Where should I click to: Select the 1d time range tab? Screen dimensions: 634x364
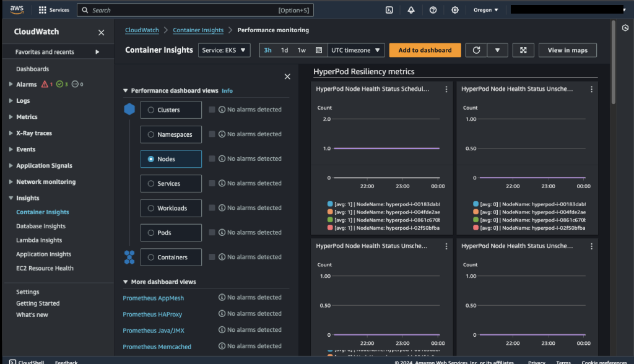coord(284,50)
